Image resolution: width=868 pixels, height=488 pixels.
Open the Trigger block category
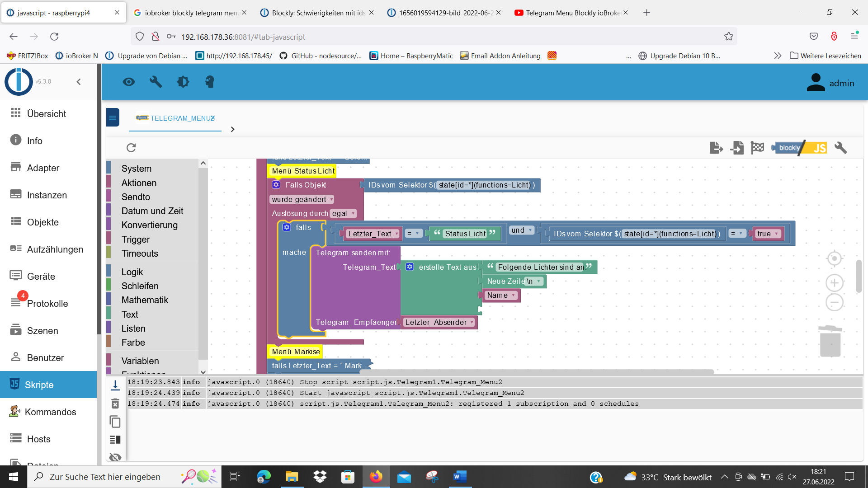tap(135, 239)
